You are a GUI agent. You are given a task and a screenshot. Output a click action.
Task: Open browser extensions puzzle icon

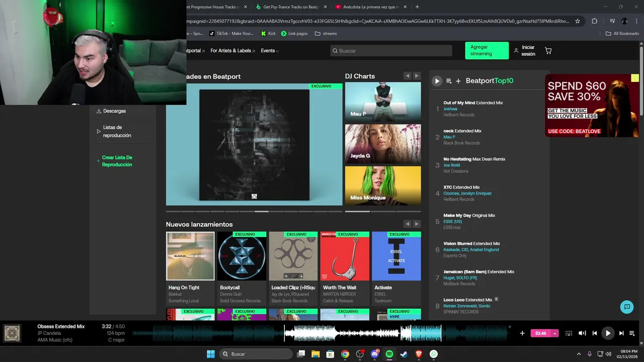[x=595, y=21]
